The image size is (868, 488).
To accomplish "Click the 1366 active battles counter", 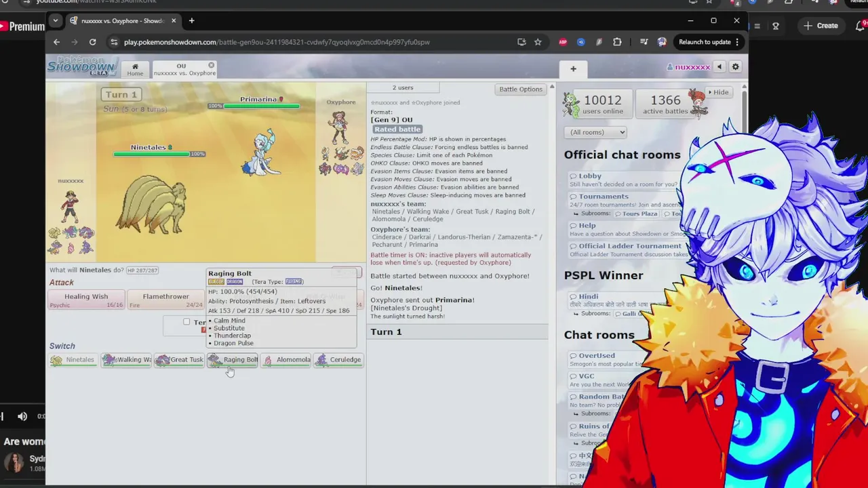I will pos(665,104).
